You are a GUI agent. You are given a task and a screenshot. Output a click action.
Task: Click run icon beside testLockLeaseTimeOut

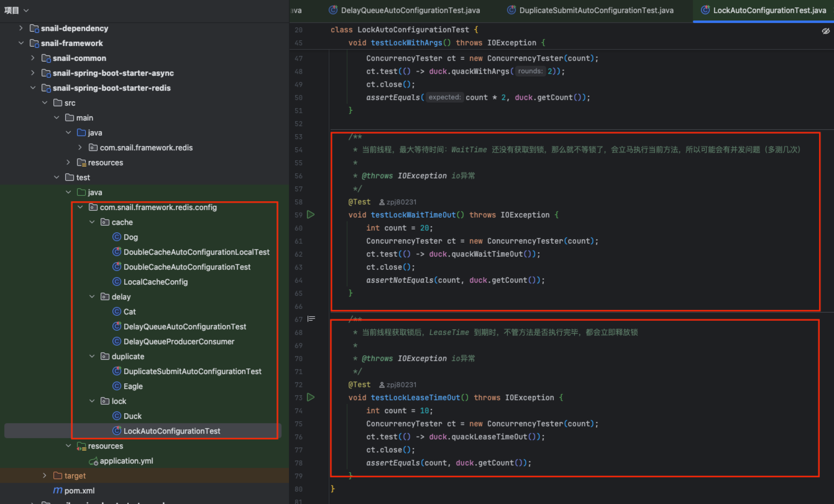click(x=311, y=397)
